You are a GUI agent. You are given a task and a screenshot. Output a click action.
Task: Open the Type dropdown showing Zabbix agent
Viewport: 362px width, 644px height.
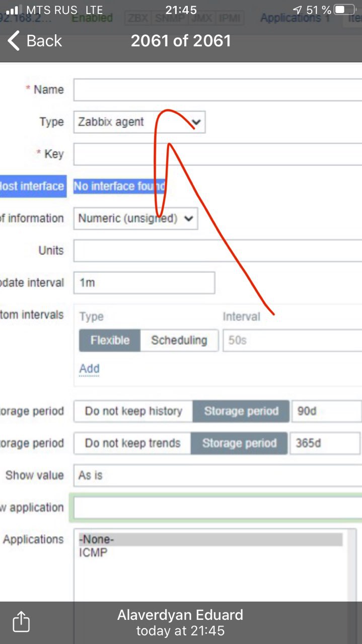[x=139, y=122]
